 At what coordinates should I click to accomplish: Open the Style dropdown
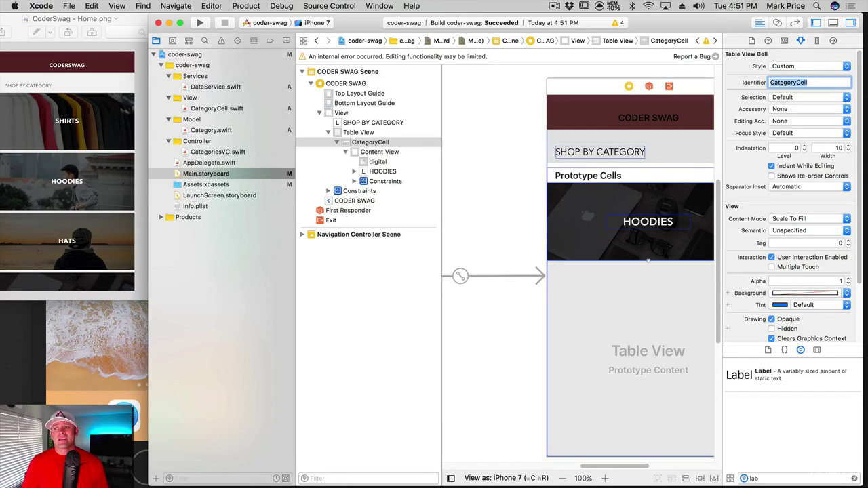pos(810,66)
